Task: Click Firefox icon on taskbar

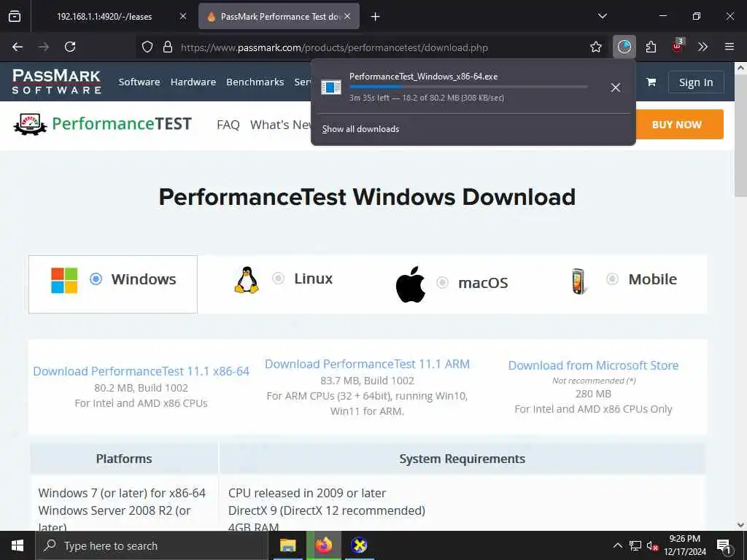Action: (323, 545)
